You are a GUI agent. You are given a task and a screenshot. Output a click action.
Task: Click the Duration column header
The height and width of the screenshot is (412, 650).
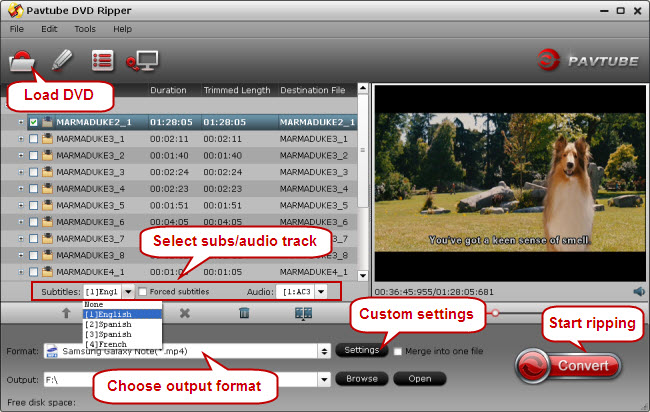click(x=168, y=90)
